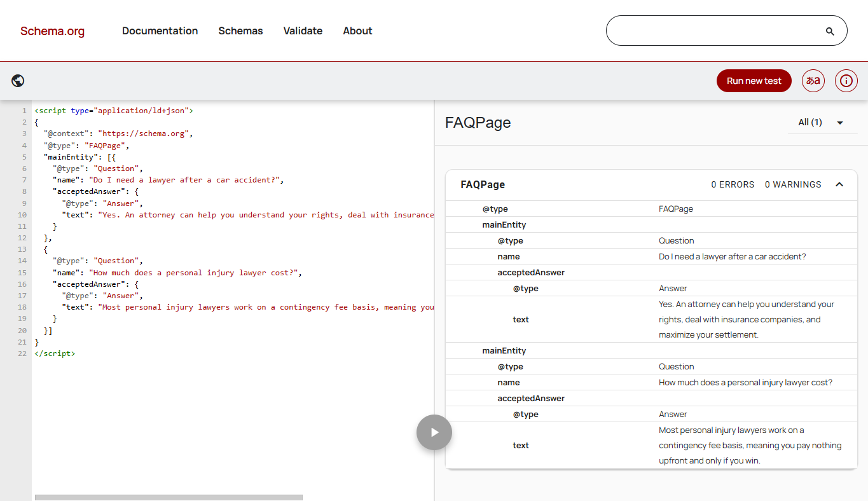Collapse the FAQPage result card chevron

coord(839,184)
